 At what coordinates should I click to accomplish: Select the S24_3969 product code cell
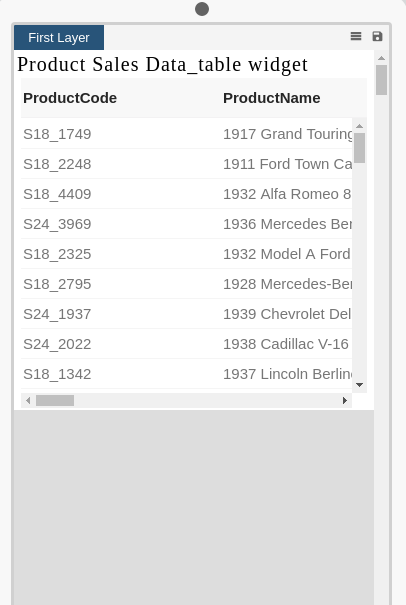[x=57, y=224]
